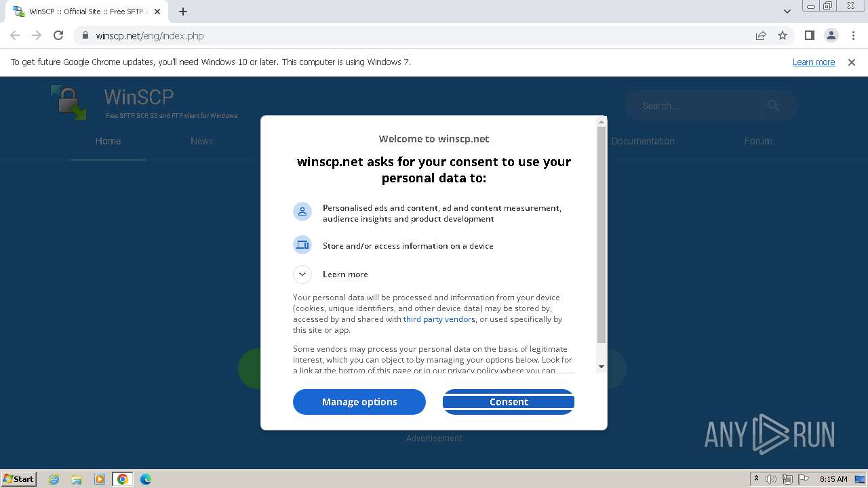Open the third party vendors link
The height and width of the screenshot is (488, 868).
click(439, 319)
